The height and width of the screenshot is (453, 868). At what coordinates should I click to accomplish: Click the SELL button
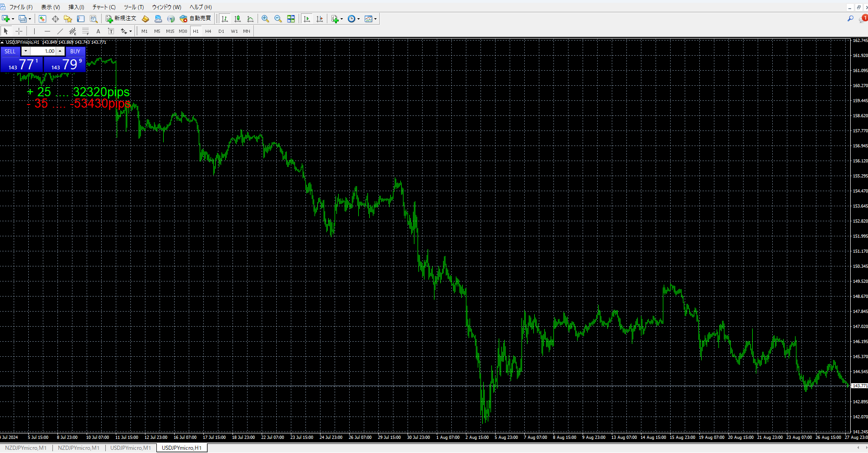[10, 52]
